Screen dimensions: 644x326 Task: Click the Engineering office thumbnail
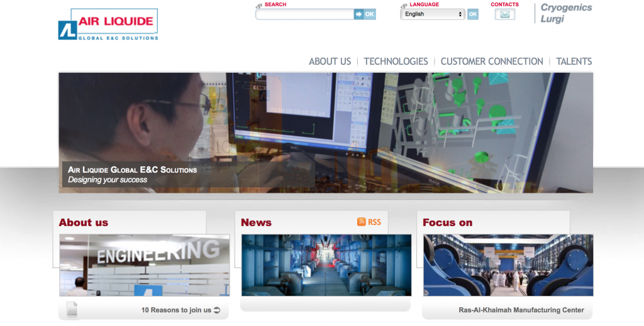click(x=145, y=265)
